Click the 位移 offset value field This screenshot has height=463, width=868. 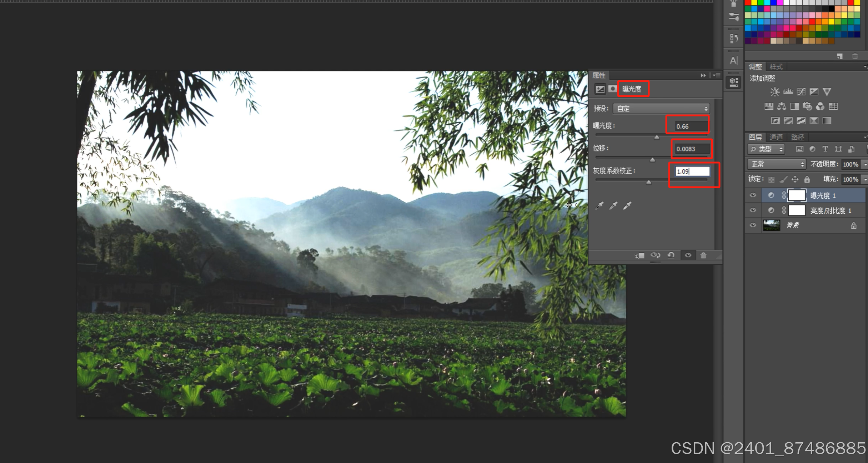691,149
